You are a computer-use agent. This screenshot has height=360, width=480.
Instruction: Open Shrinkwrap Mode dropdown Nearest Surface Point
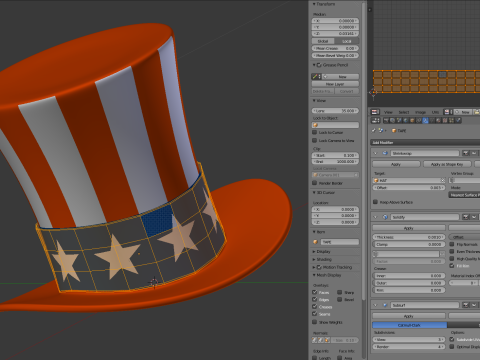point(464,195)
